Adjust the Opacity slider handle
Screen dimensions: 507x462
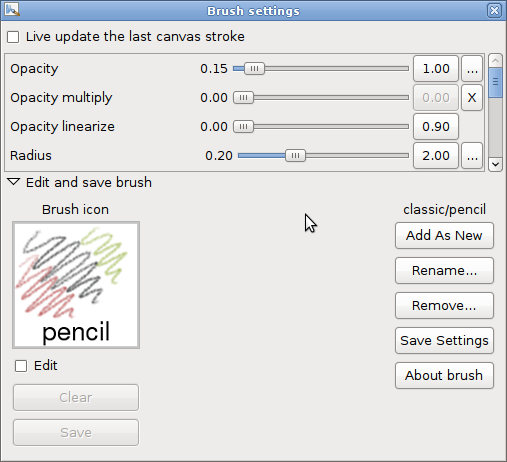(254, 69)
